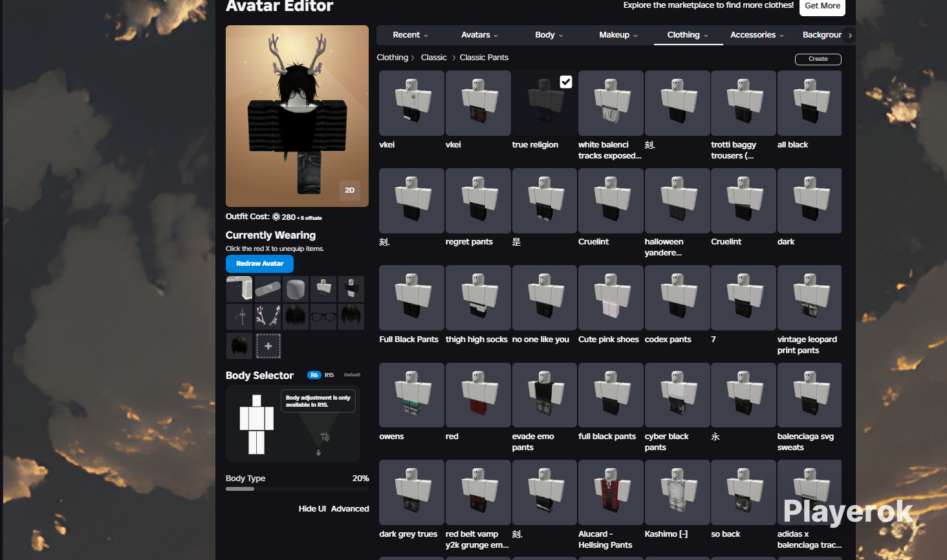
Task: Select the grey head item in Currently Wearing
Action: coord(296,289)
